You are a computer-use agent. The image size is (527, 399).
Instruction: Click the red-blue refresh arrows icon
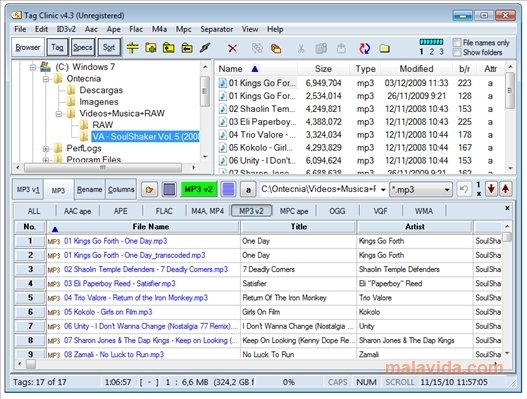(364, 48)
